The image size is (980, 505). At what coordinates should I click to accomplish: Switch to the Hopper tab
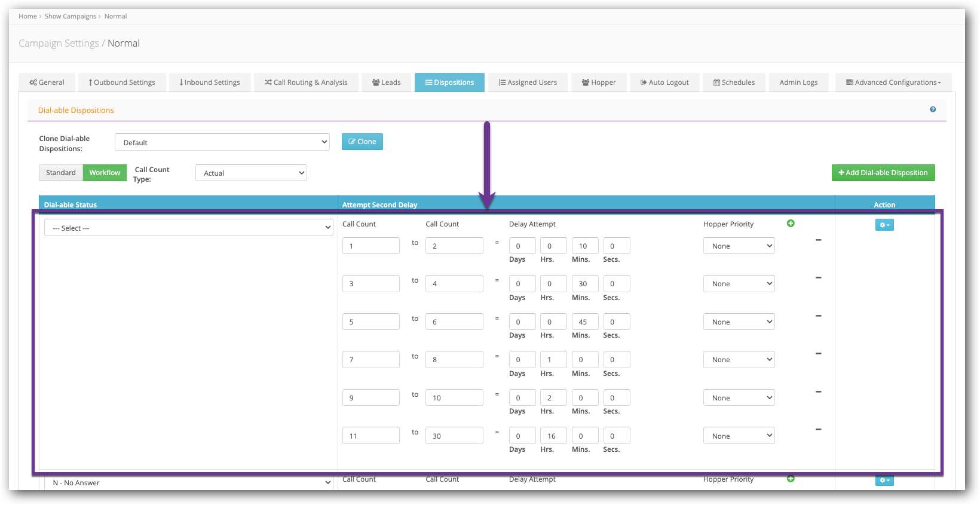(599, 82)
